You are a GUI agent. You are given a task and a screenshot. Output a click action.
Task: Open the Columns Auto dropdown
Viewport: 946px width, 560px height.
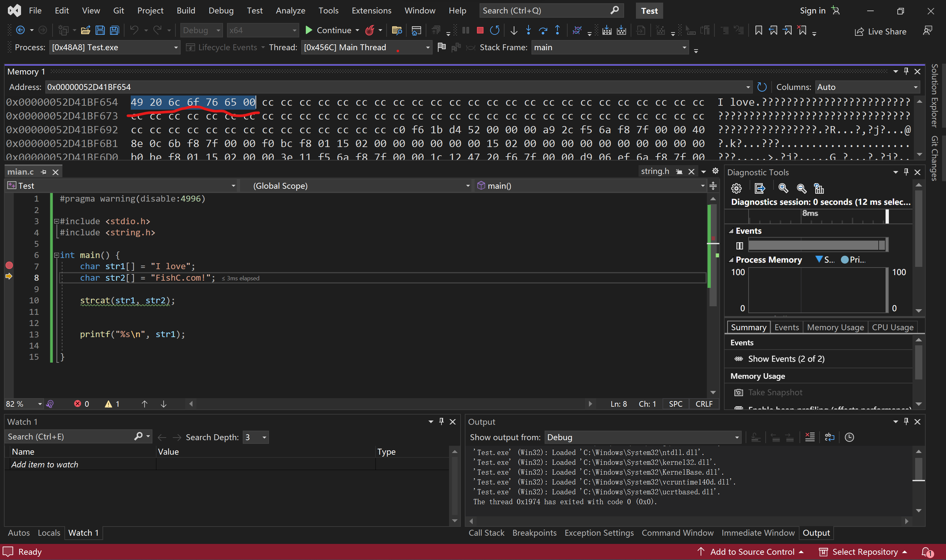(867, 87)
